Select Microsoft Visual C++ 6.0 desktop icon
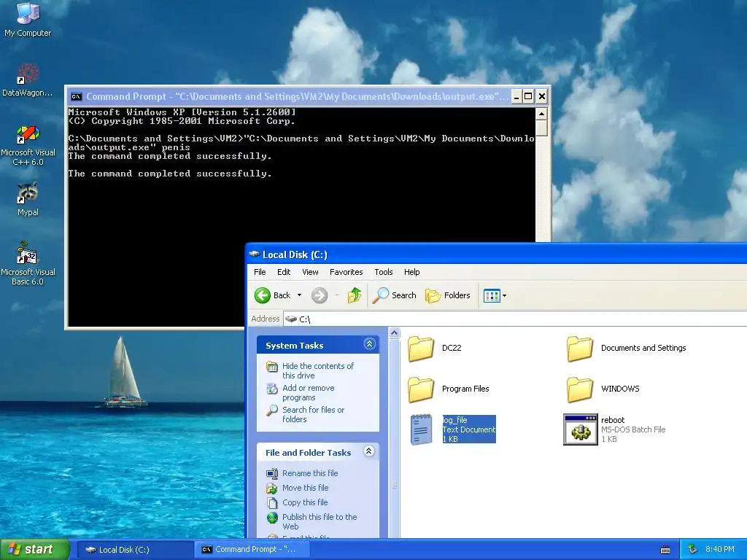747x560 pixels. click(28, 145)
